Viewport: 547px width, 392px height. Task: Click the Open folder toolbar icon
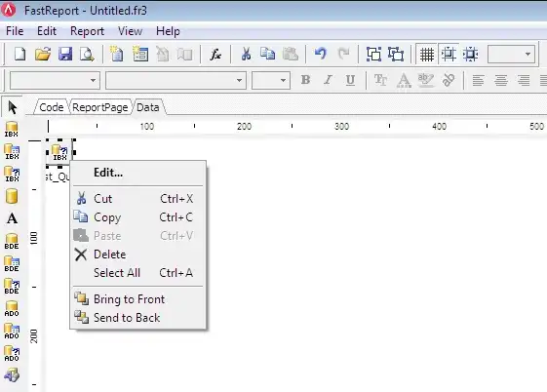pos(43,54)
